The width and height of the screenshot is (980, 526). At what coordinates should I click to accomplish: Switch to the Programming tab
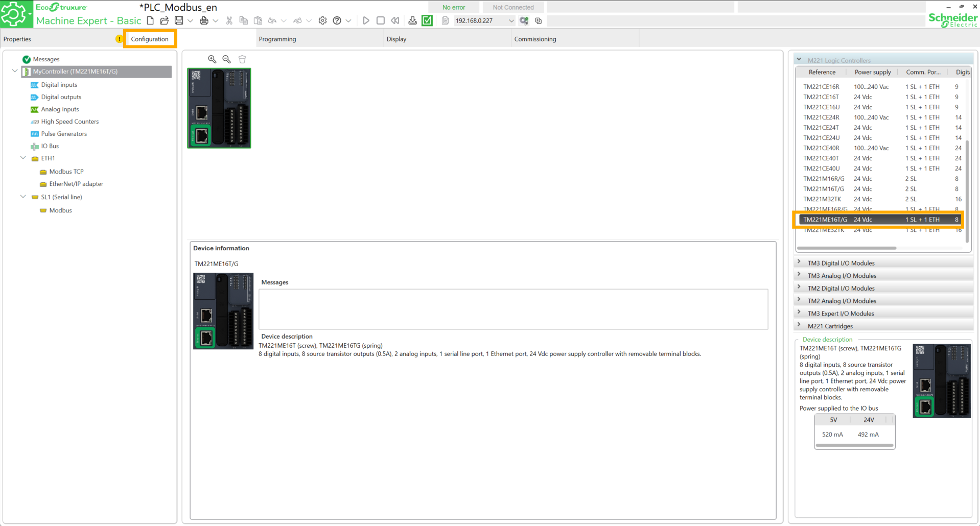(277, 39)
